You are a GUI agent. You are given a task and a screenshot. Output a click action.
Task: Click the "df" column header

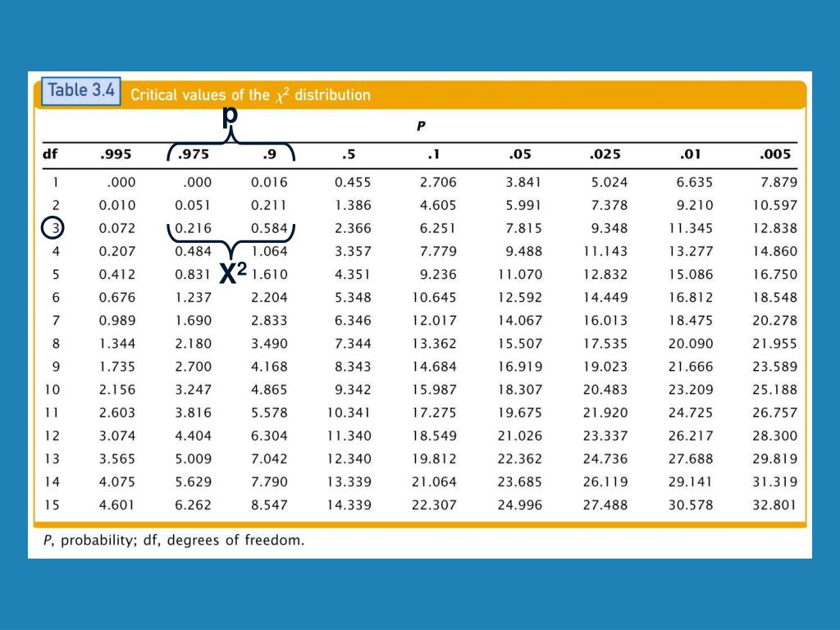coord(50,154)
